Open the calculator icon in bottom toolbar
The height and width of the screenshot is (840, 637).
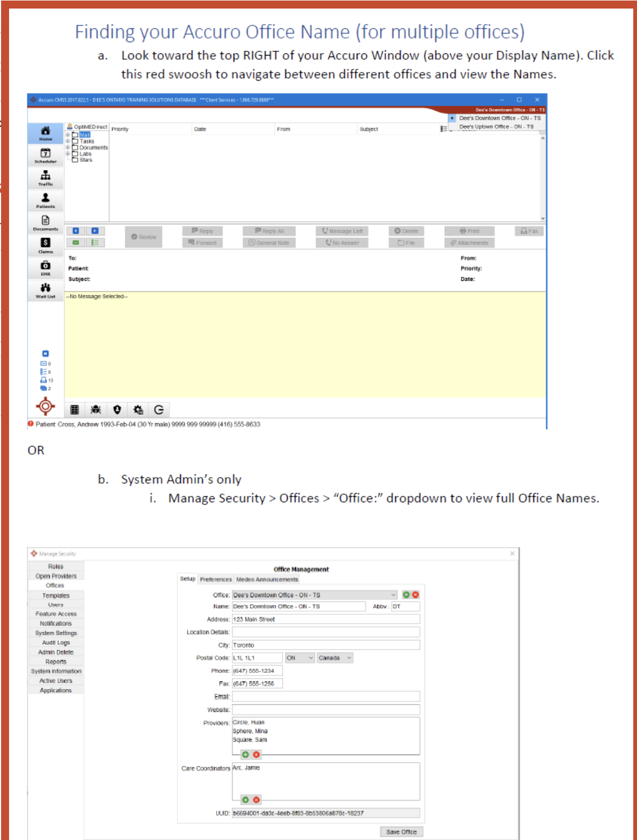coord(75,410)
